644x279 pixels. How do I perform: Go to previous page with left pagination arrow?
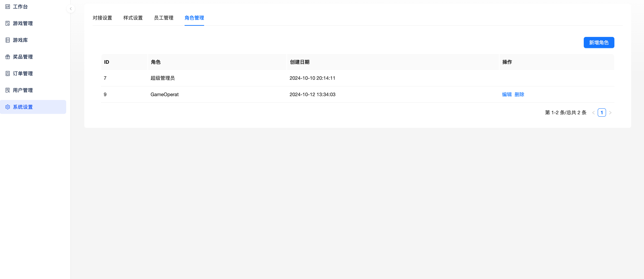[594, 113]
